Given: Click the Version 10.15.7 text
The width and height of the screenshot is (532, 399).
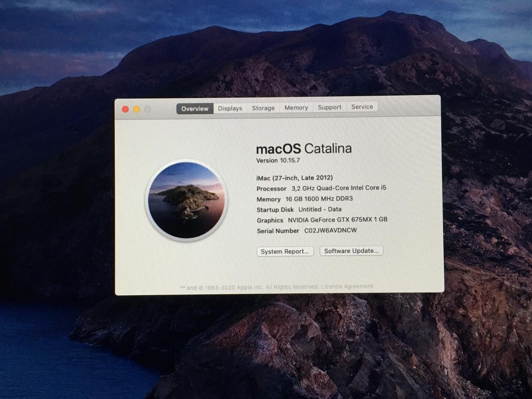Looking at the screenshot, I should tap(278, 160).
